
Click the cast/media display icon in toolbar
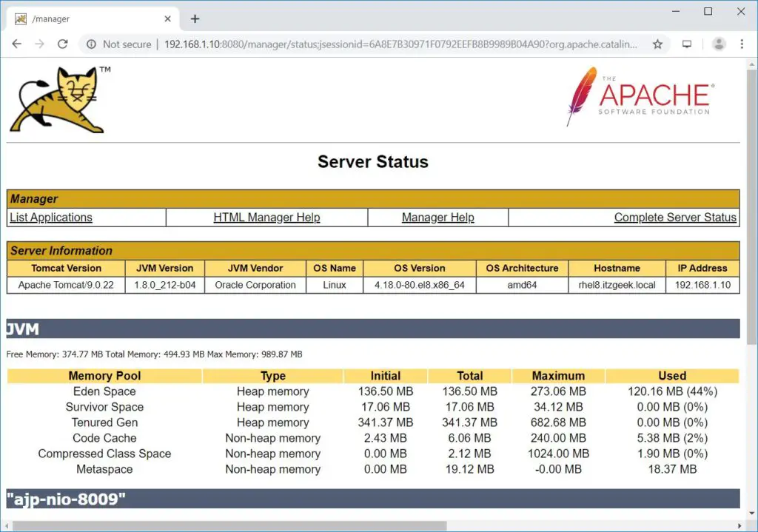(687, 44)
